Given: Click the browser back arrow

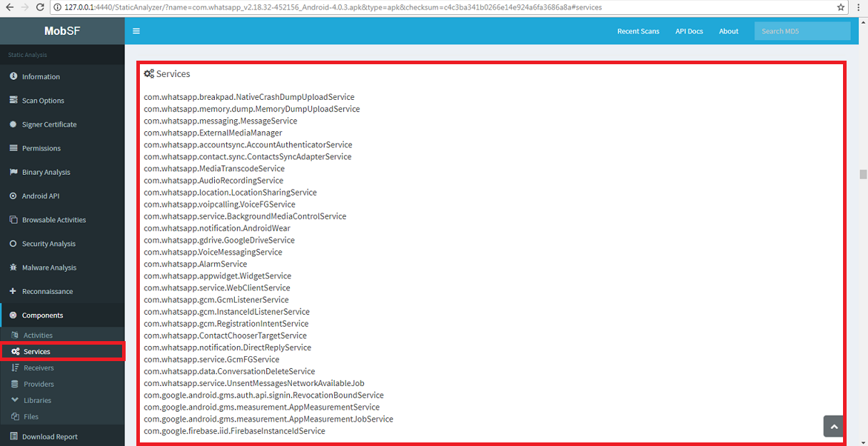Looking at the screenshot, I should point(9,7).
